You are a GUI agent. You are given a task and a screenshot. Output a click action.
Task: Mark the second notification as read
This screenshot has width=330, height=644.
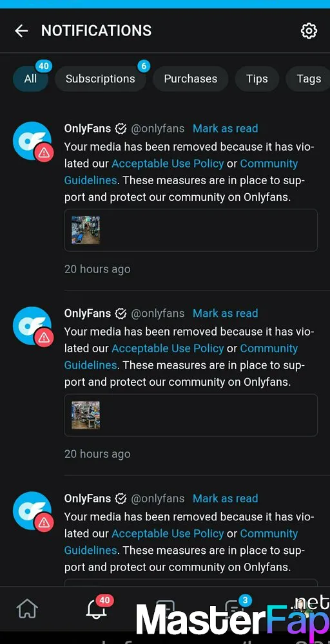click(225, 314)
